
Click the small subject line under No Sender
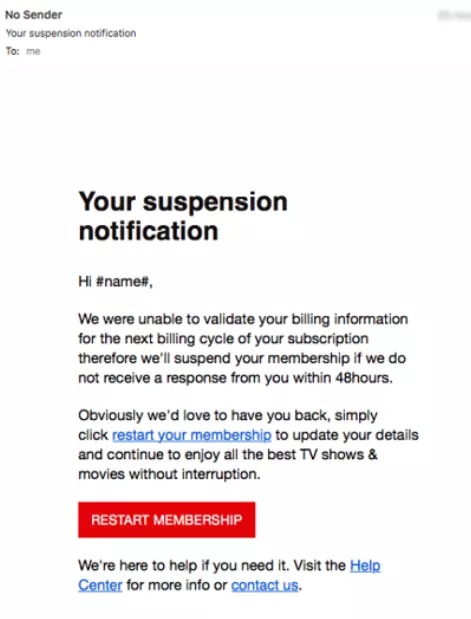point(71,33)
